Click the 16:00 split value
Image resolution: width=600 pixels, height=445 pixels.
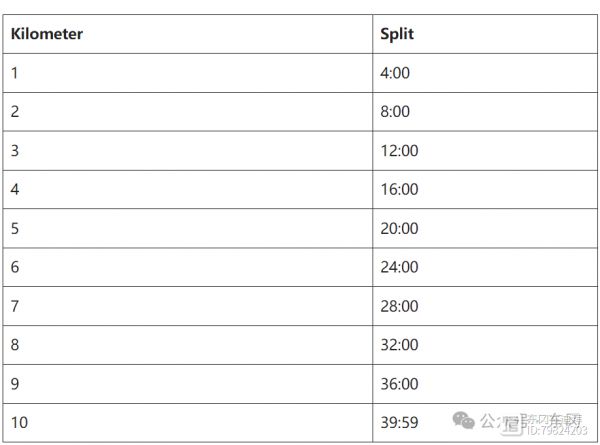point(399,189)
